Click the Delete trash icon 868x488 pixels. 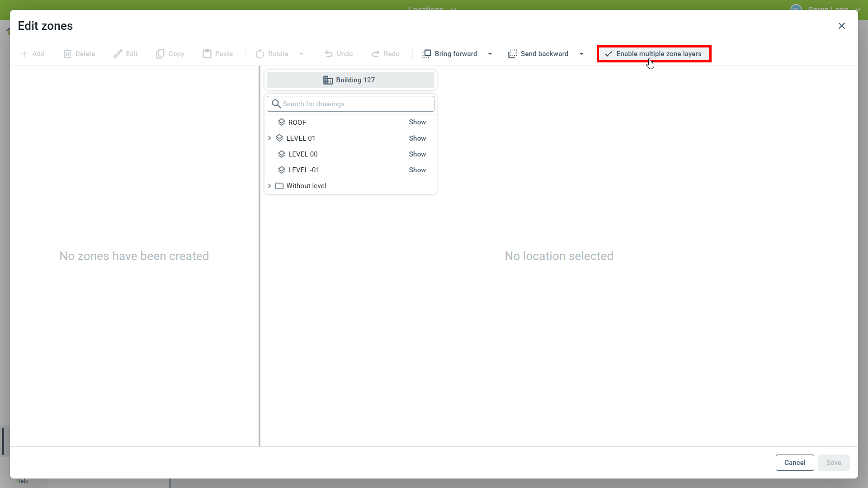click(x=67, y=54)
